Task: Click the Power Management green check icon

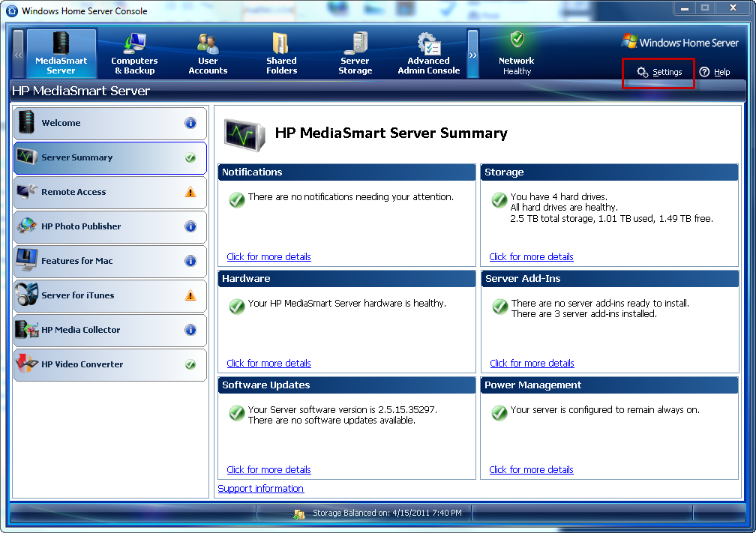Action: click(x=499, y=413)
